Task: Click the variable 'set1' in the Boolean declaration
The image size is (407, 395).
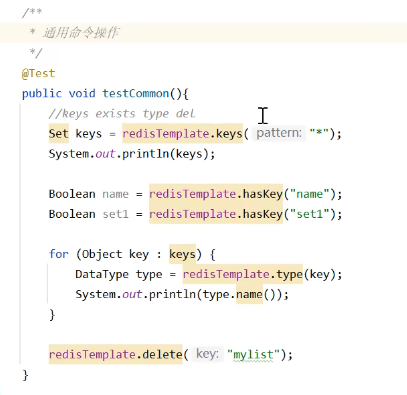Action: click(115, 214)
